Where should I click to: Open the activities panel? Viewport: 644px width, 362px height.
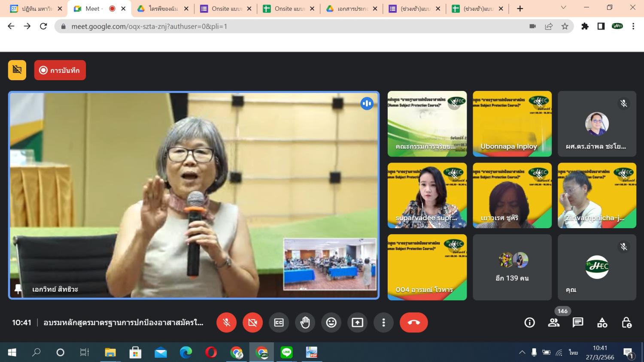(x=602, y=323)
